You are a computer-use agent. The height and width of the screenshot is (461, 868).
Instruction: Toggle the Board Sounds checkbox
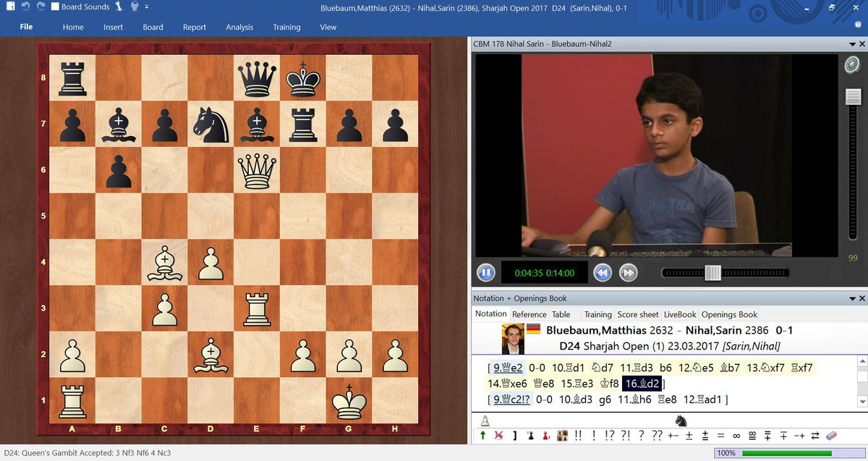(x=55, y=7)
